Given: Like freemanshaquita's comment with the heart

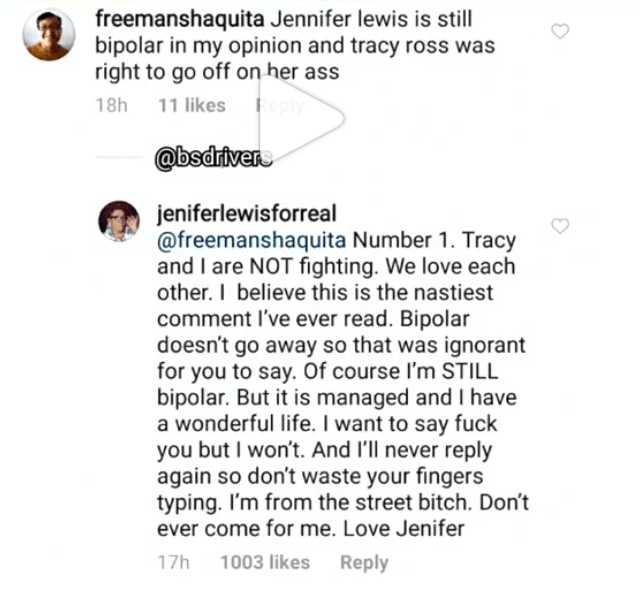Looking at the screenshot, I should tap(561, 31).
